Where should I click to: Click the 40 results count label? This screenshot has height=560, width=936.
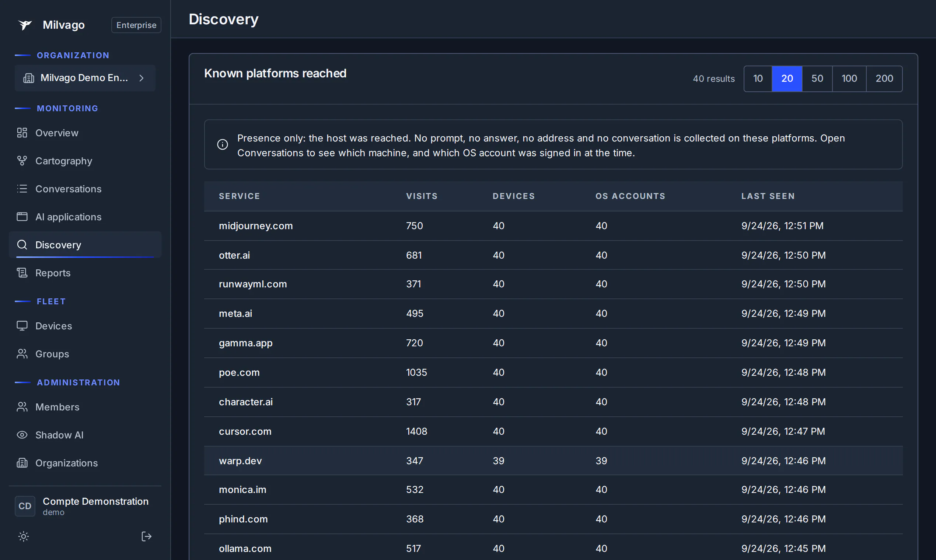714,78
